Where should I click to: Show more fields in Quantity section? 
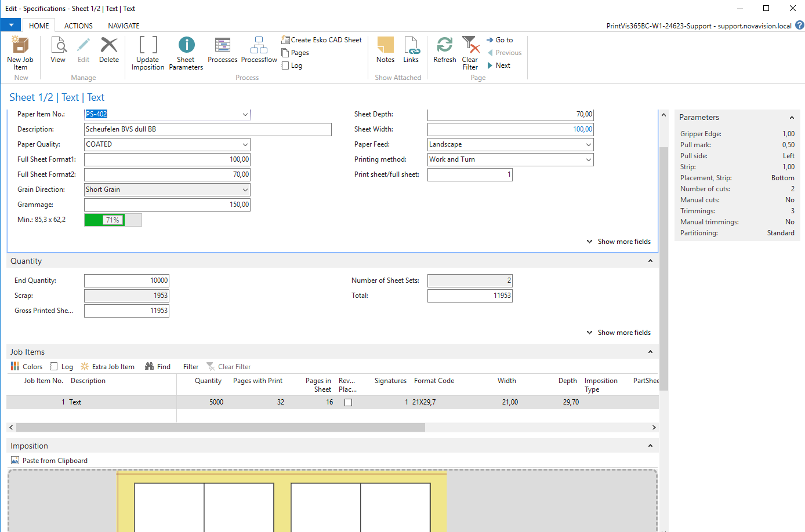click(619, 333)
